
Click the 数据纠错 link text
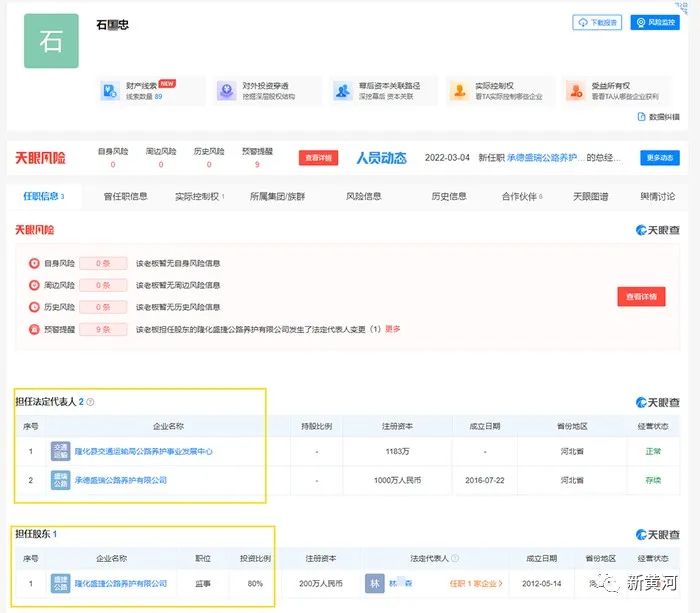tap(664, 117)
